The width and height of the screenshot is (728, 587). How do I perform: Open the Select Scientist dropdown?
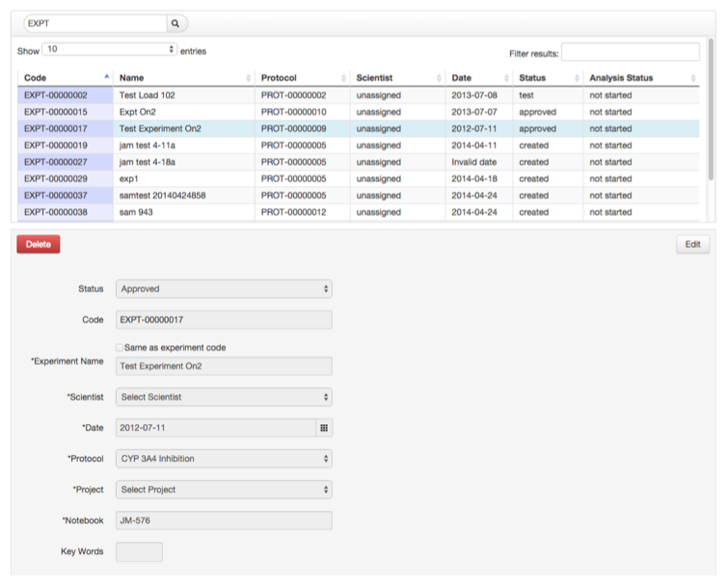224,397
